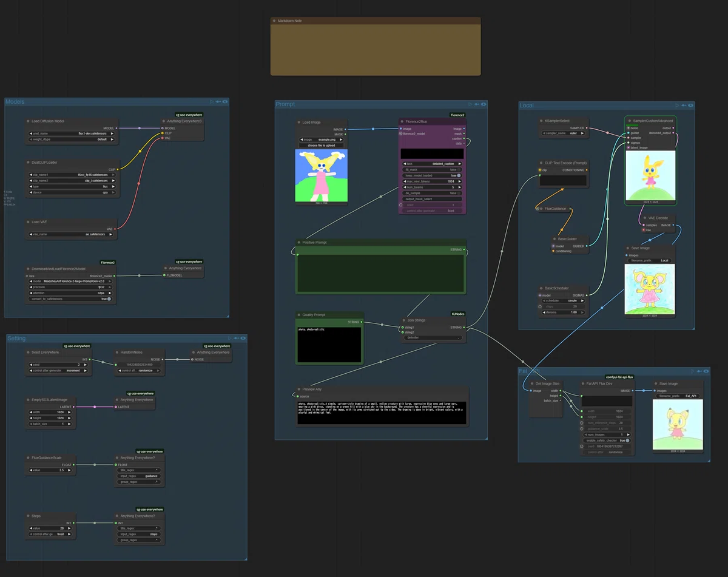Viewport: 728px width, 577px height.
Task: Toggle visibility eye of the Local group
Action: [691, 106]
